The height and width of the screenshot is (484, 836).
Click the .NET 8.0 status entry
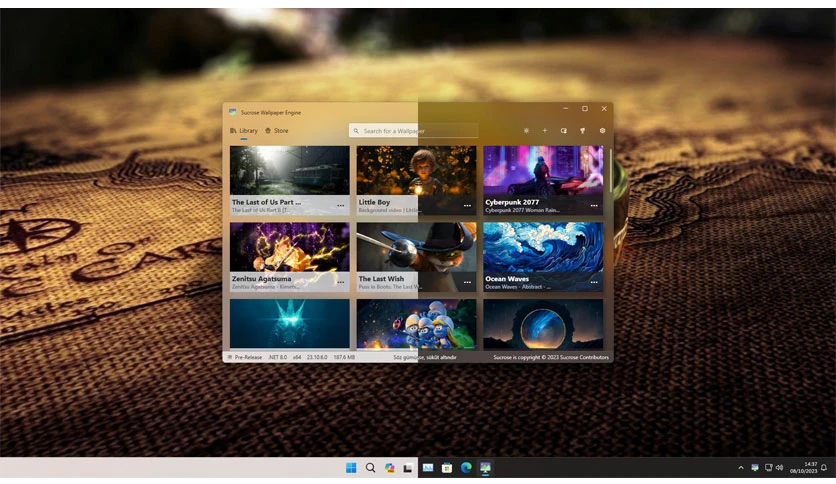coord(277,357)
